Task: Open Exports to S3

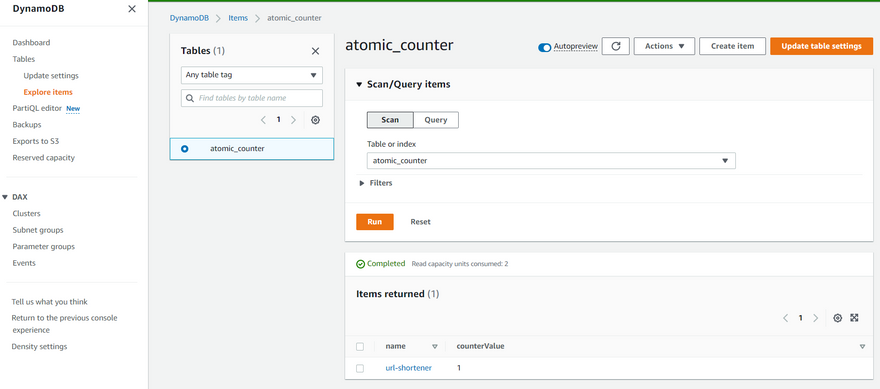Action: 35,141
